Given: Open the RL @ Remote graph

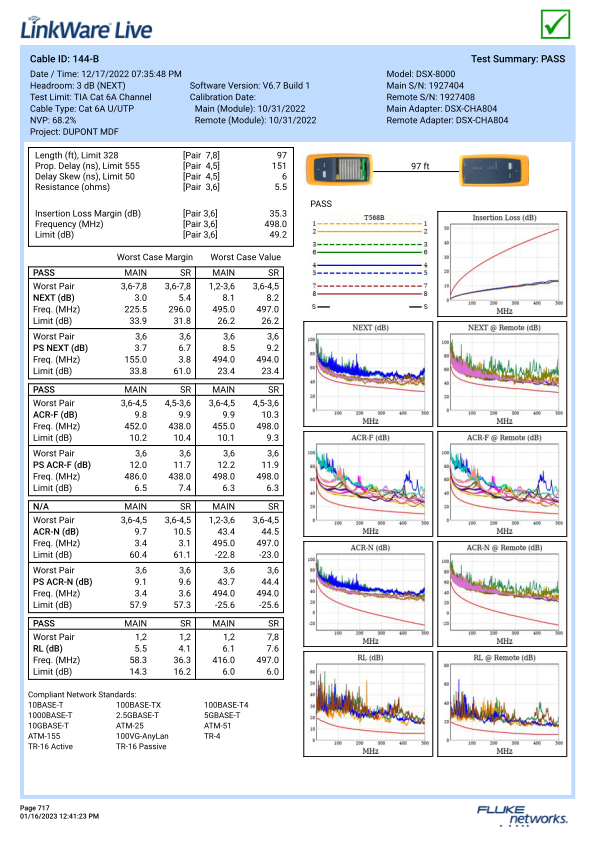Looking at the screenshot, I should (502, 704).
